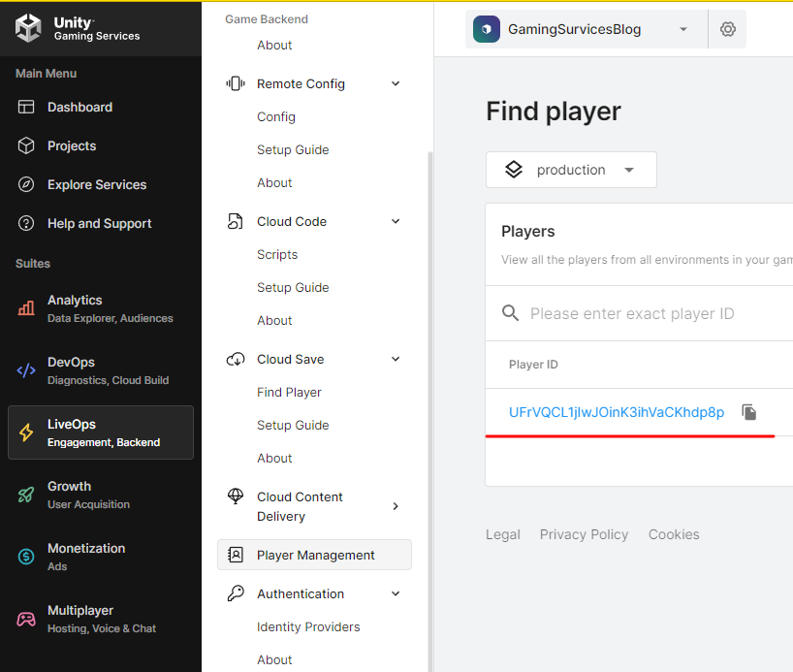Open the Privacy Policy footer link
The width and height of the screenshot is (793, 672).
[585, 535]
